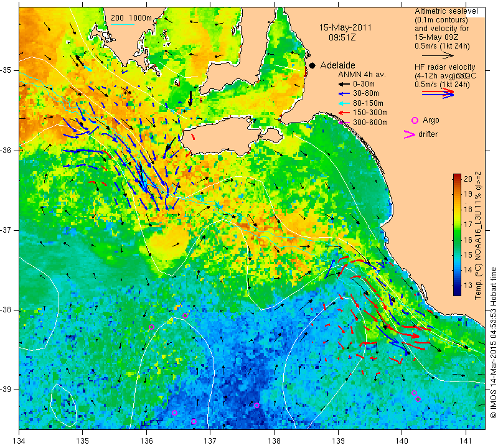Click the '30-80m' depth label

[366, 94]
